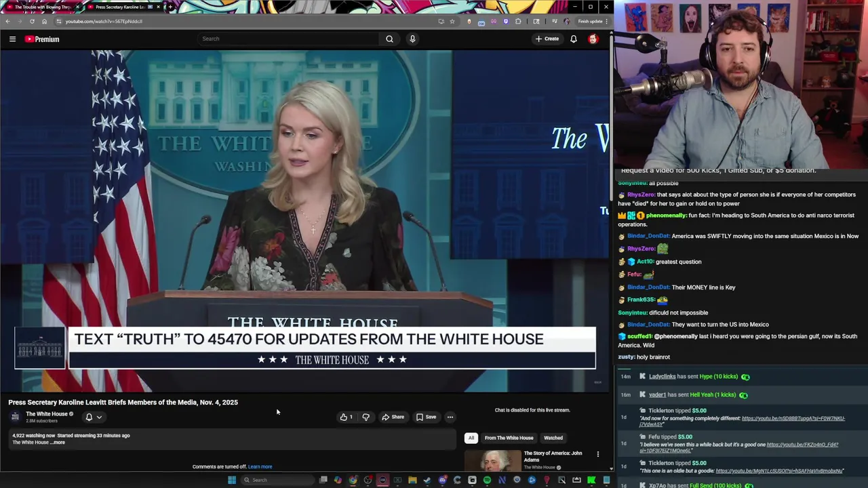This screenshot has width=868, height=488.
Task: Click 'Chat is disabled for this live stream' text
Action: [x=532, y=410]
